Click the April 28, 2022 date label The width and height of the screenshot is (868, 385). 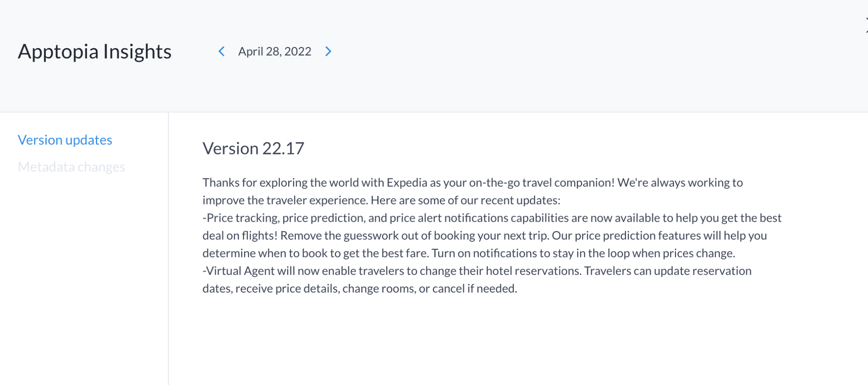(274, 51)
